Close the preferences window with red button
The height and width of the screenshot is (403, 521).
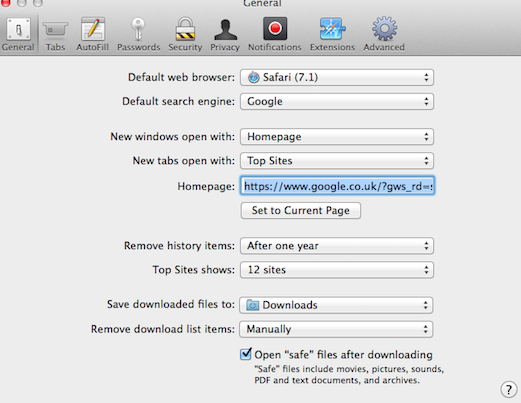point(5,3)
